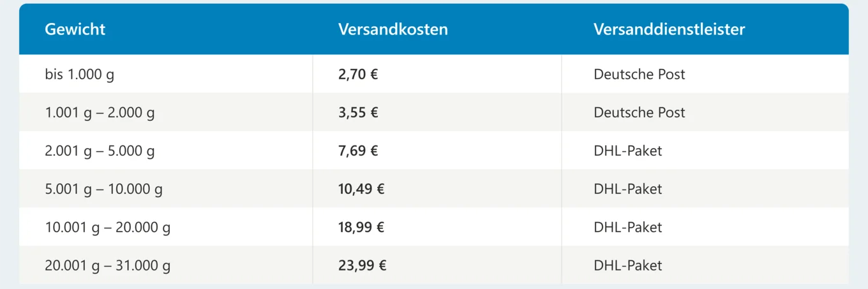Click DHL-Paket beside 10,49 €
The image size is (868, 289).
tap(628, 189)
